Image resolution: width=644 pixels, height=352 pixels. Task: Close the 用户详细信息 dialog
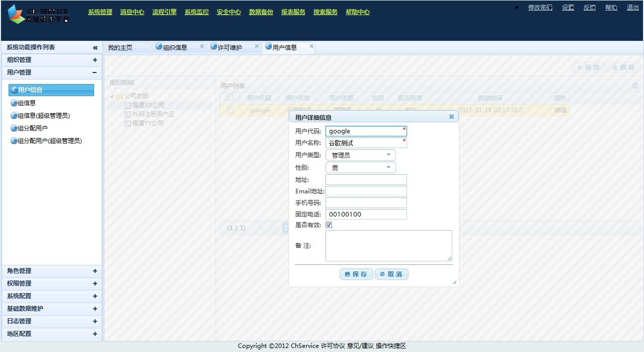click(x=451, y=117)
